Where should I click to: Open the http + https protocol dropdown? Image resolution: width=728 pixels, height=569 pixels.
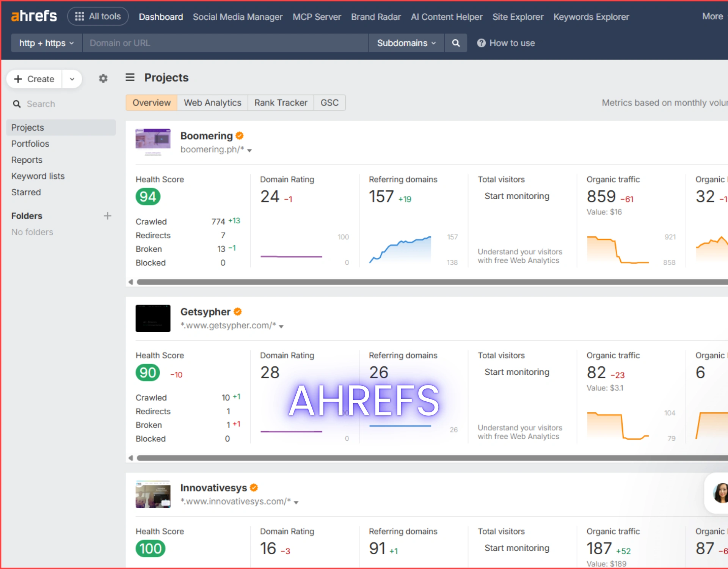pos(46,43)
